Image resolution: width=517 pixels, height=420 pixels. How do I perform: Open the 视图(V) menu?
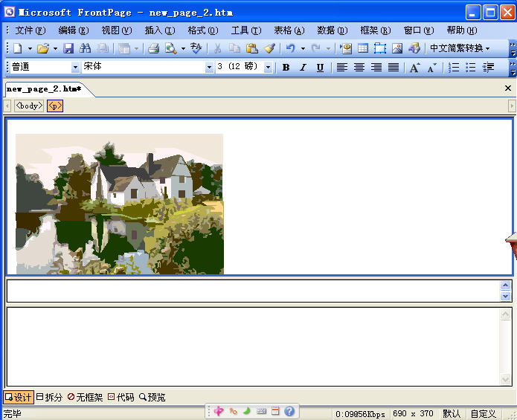coord(117,30)
